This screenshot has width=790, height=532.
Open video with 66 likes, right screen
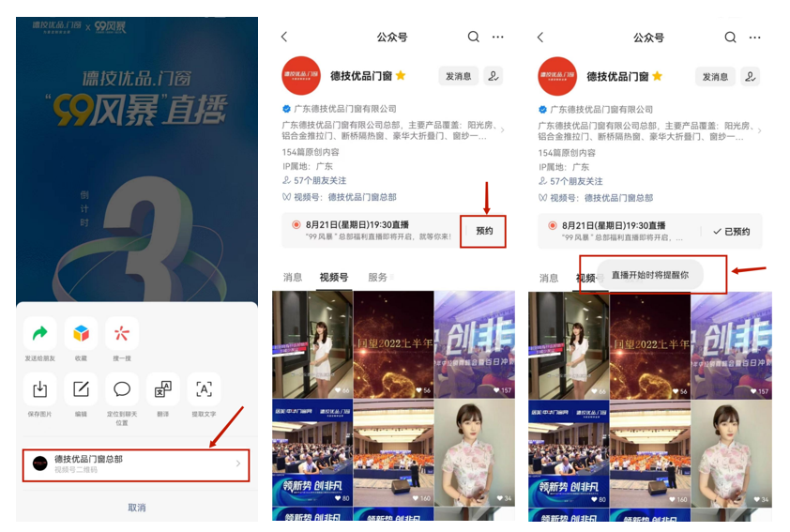569,345
